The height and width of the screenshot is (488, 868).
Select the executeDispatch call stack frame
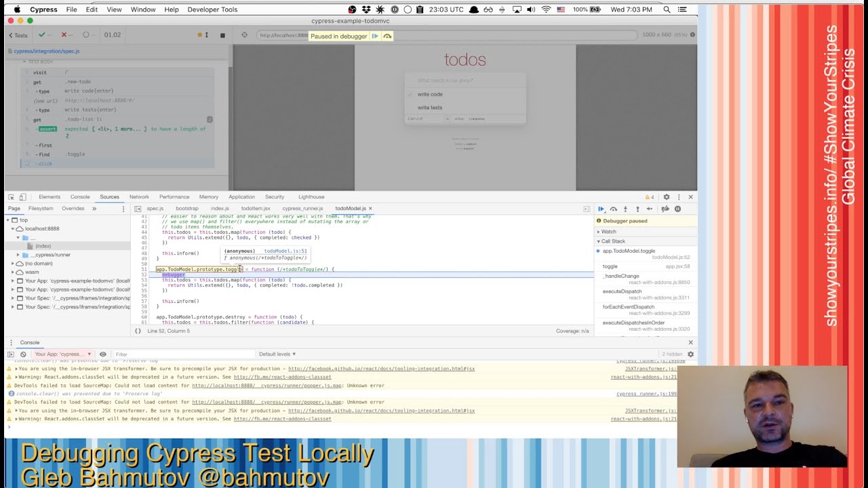(x=645, y=294)
